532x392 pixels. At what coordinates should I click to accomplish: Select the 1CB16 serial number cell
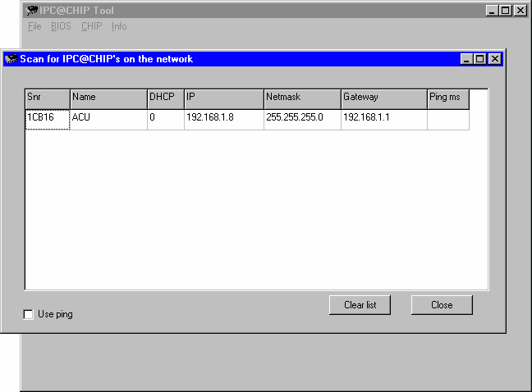(x=48, y=118)
